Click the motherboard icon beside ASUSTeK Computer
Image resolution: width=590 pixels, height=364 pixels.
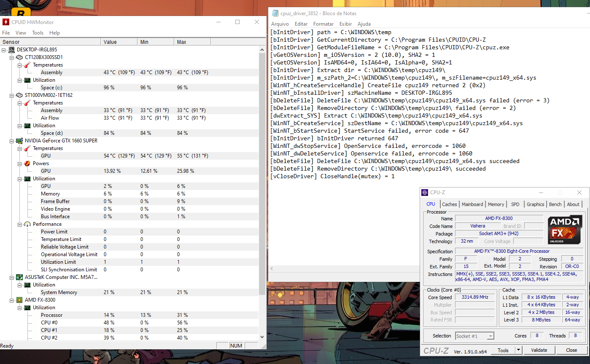pyautogui.click(x=19, y=277)
